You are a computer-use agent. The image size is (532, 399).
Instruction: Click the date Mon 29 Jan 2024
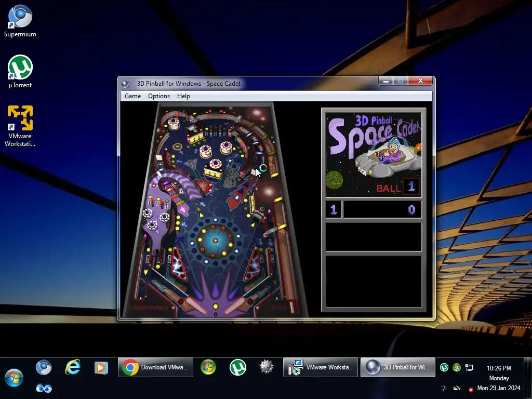[x=499, y=388]
